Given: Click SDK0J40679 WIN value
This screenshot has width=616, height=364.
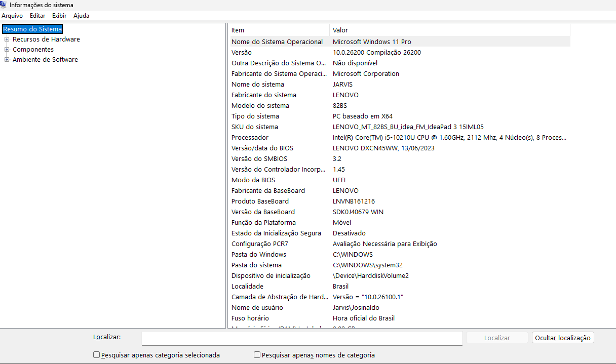Looking at the screenshot, I should coord(358,212).
